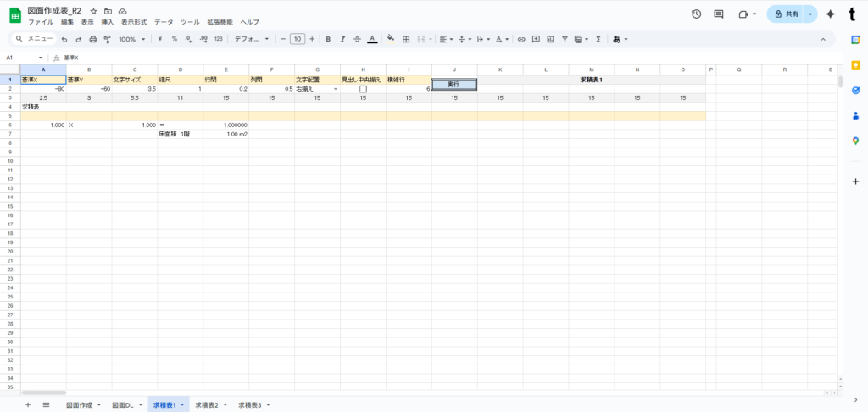Increase font size with plus button
Screen dimensions: 868x412
point(312,39)
